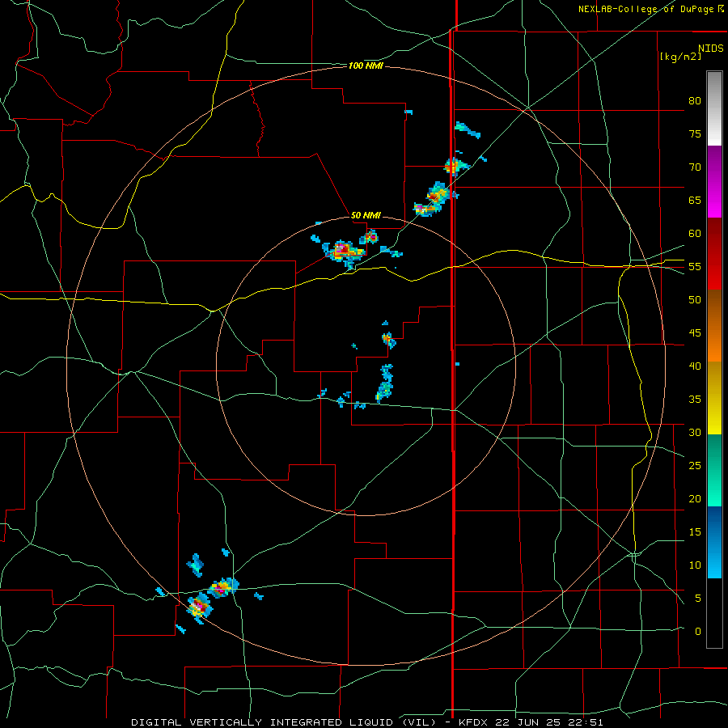The height and width of the screenshot is (728, 728).
Task: Click the 55 value on the scale
Action: [x=695, y=266]
